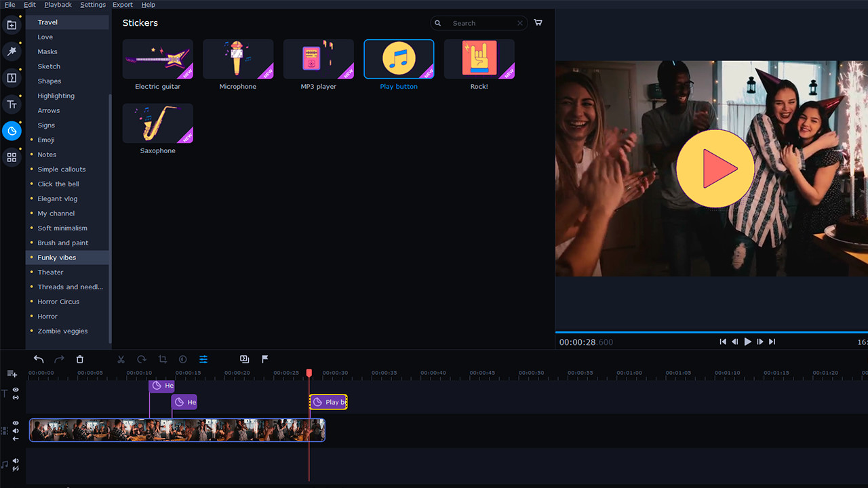Open Clip Properties with the sliders icon
Screen dimensions: 868x488
click(203, 359)
